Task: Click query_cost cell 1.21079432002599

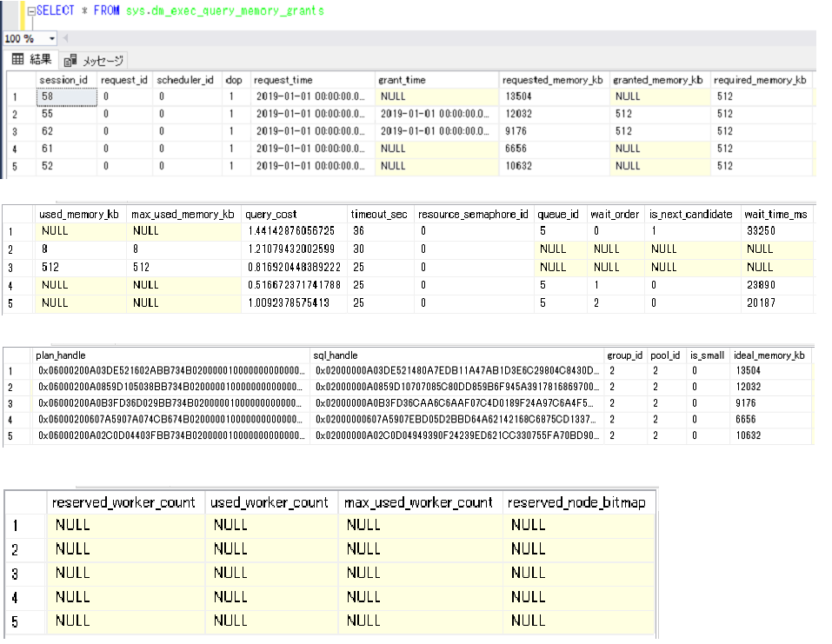Action: coord(294,249)
